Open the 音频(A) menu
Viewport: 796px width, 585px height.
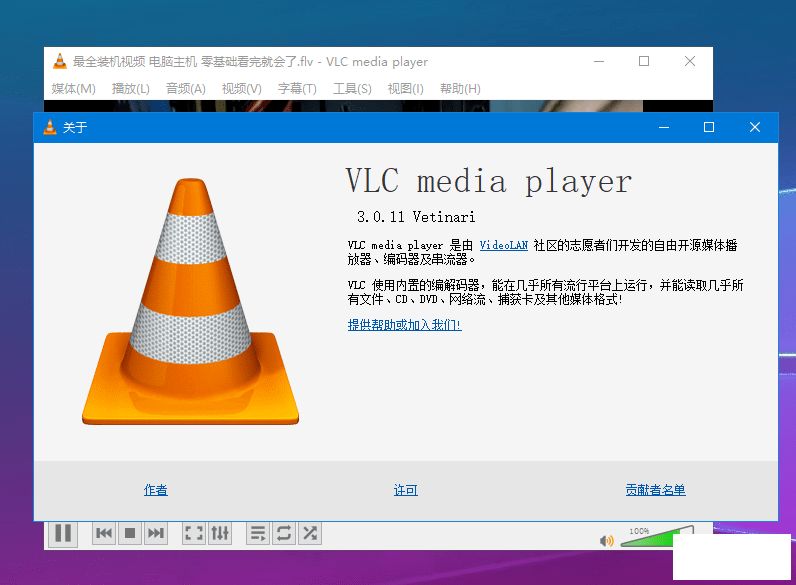185,89
